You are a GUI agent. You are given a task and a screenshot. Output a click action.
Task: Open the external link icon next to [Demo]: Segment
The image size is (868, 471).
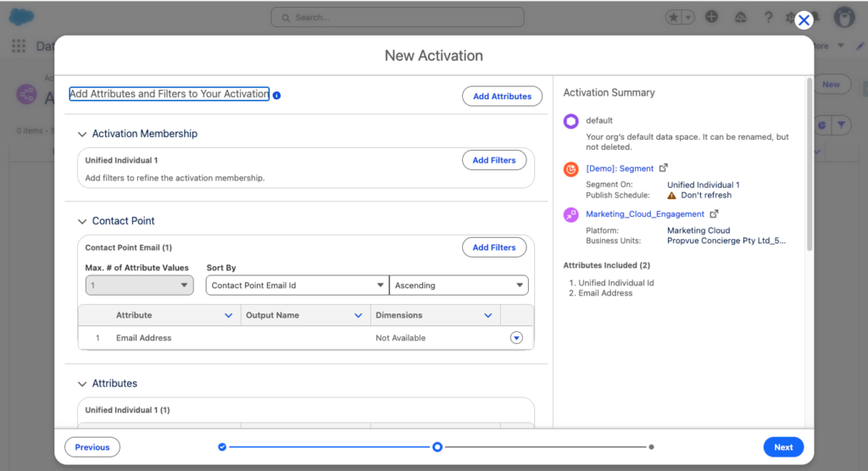pyautogui.click(x=664, y=169)
